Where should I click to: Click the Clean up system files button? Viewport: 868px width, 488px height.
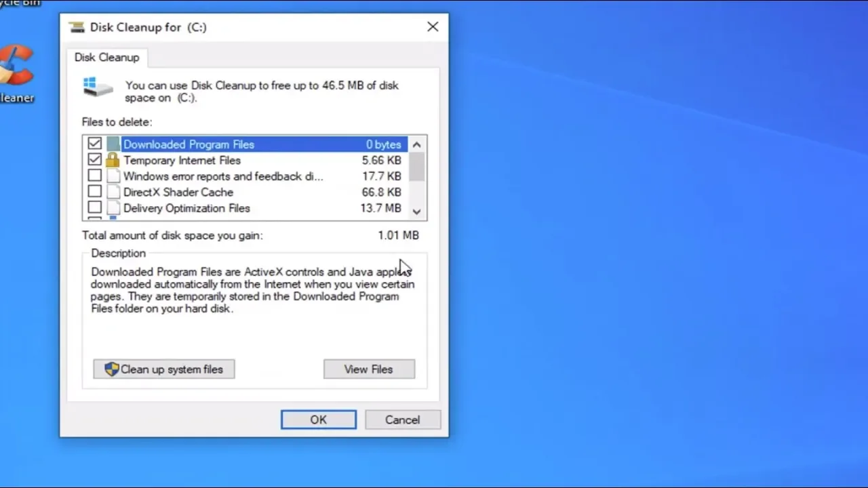click(x=164, y=369)
